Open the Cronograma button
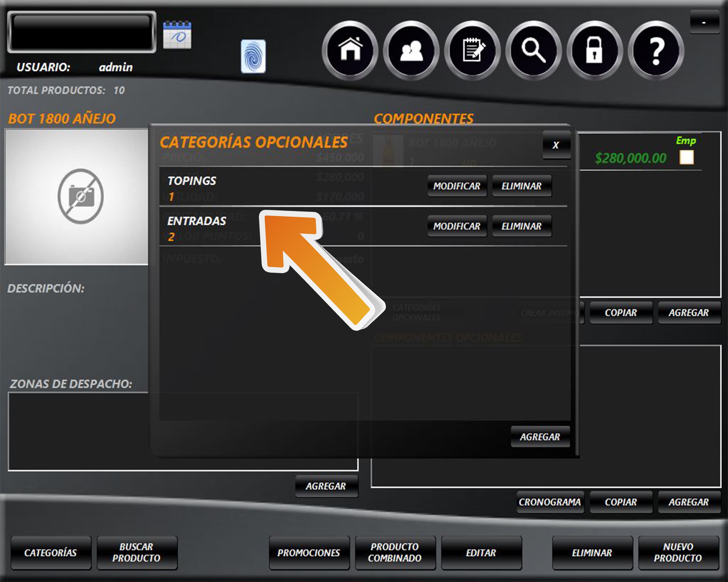The width and height of the screenshot is (728, 582). tap(550, 502)
